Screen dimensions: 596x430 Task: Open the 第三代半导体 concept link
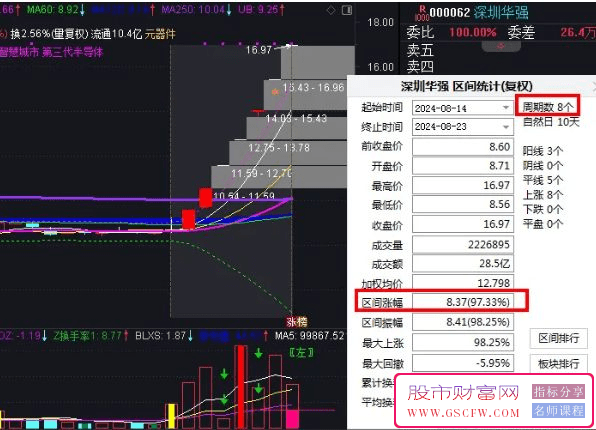72,52
